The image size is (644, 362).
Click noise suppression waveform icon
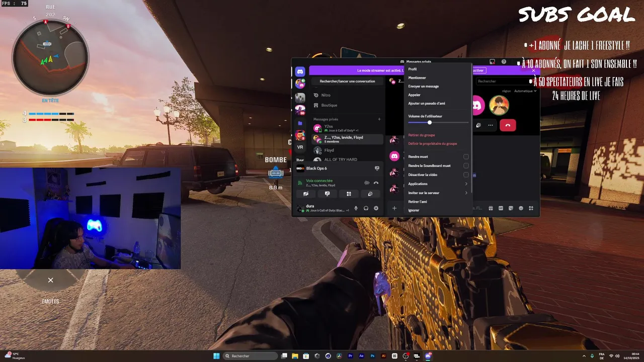click(367, 183)
